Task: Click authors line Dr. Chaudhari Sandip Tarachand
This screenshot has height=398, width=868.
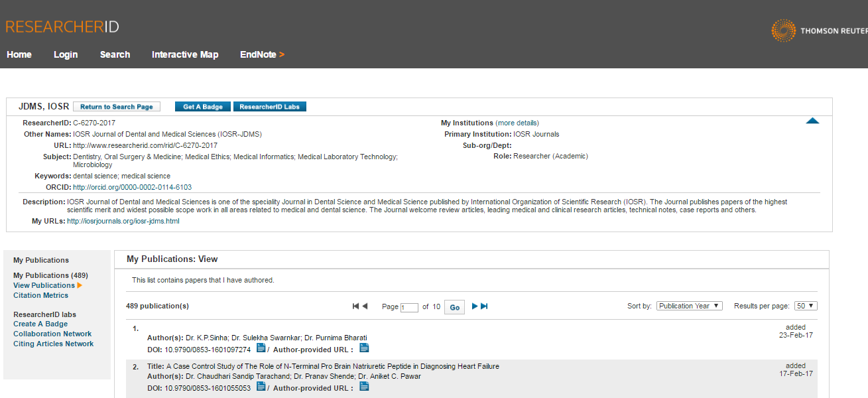Action: (284, 376)
